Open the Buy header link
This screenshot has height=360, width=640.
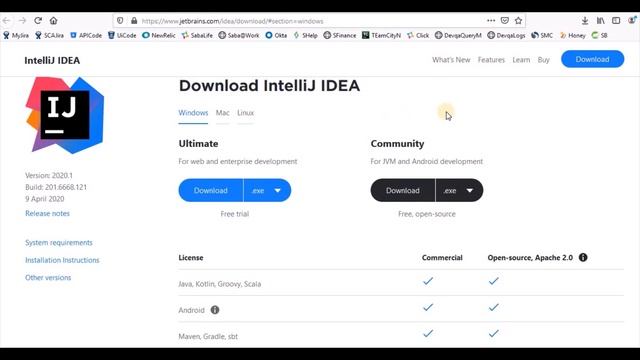[x=543, y=60]
